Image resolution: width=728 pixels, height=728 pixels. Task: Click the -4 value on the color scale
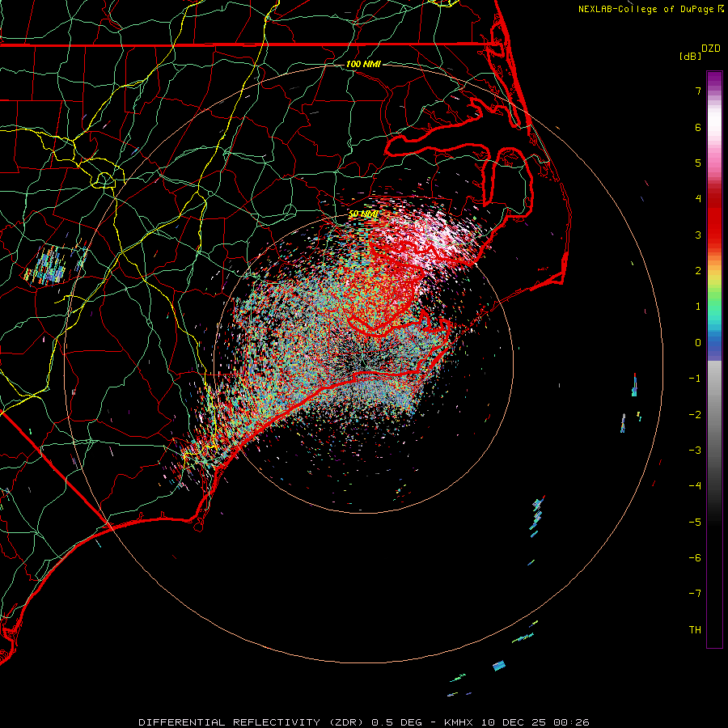click(x=695, y=486)
